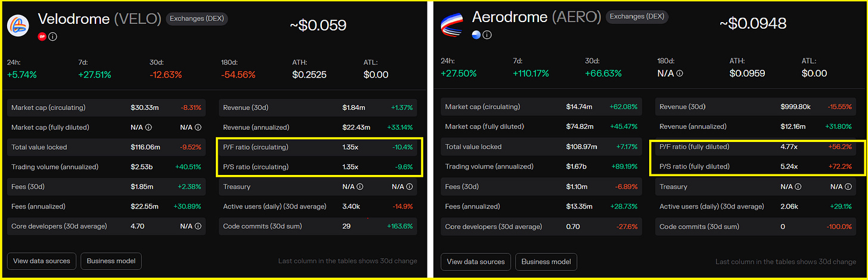Click Aerodrome price ~$0.0948

point(752,23)
